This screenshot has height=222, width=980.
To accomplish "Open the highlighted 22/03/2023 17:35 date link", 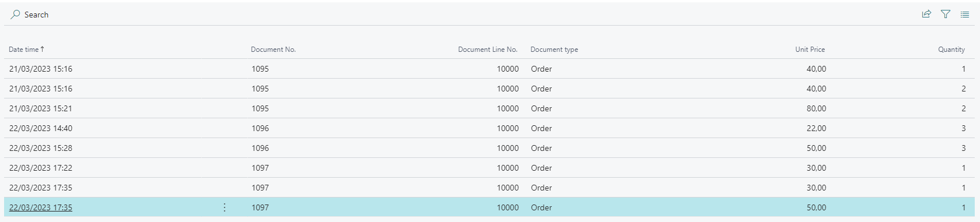I will click(x=41, y=207).
